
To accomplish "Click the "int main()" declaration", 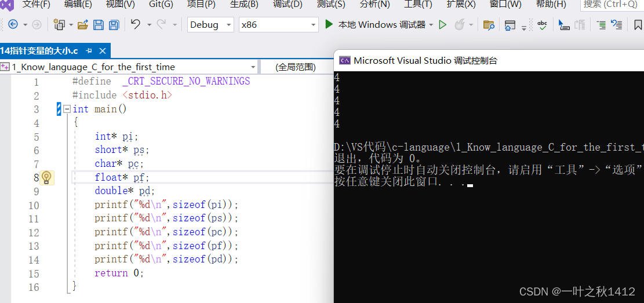I will [100, 109].
